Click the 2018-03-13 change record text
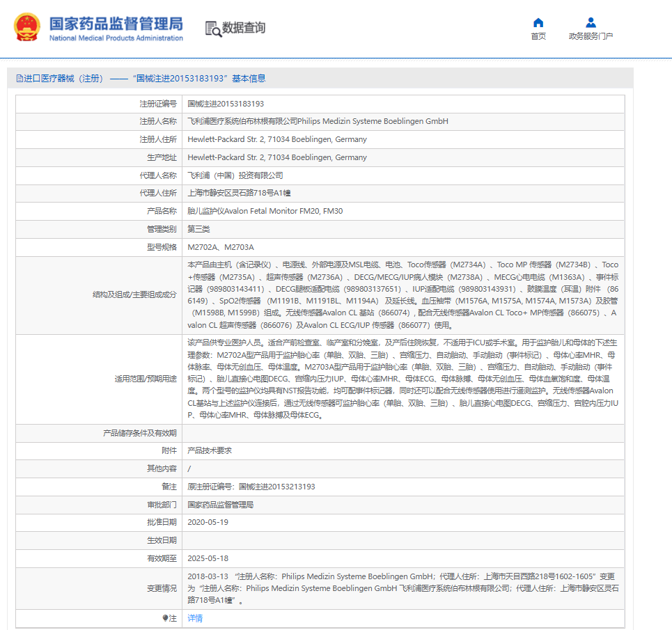The height and width of the screenshot is (630, 672). click(403, 588)
